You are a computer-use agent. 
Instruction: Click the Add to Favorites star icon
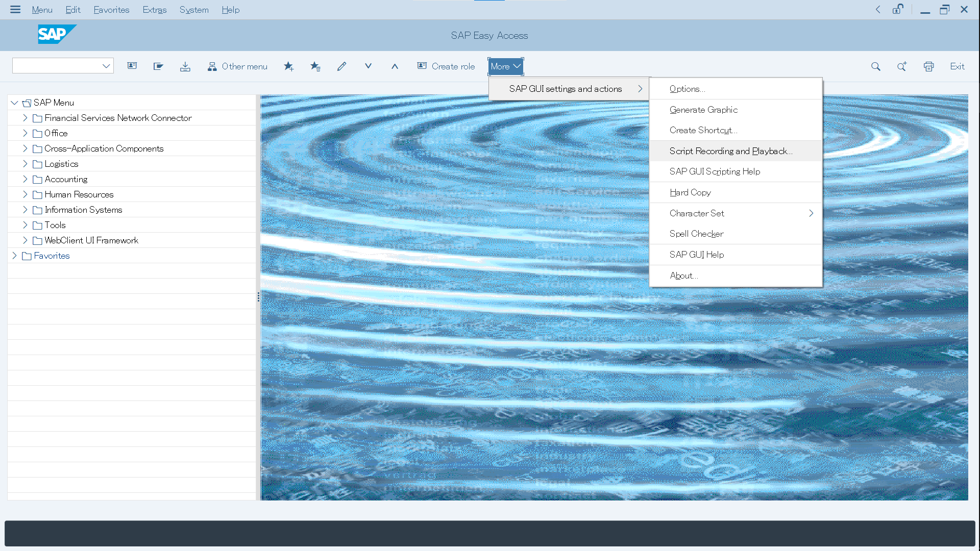click(x=288, y=66)
